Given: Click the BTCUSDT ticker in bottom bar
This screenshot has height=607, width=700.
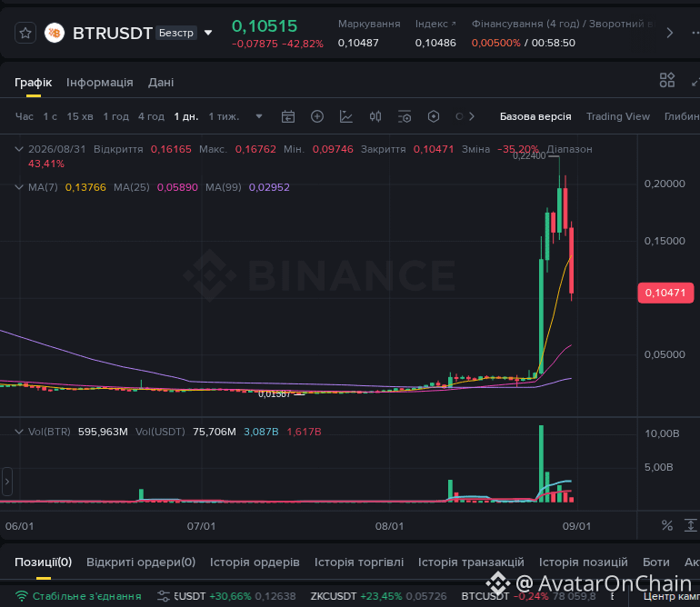Looking at the screenshot, I should click(x=528, y=596).
